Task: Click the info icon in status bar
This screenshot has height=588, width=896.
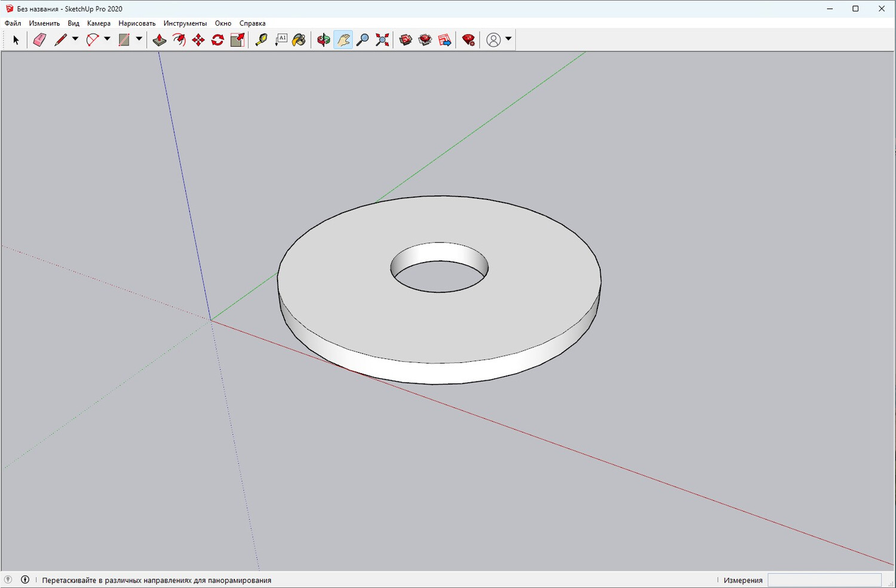Action: point(25,580)
